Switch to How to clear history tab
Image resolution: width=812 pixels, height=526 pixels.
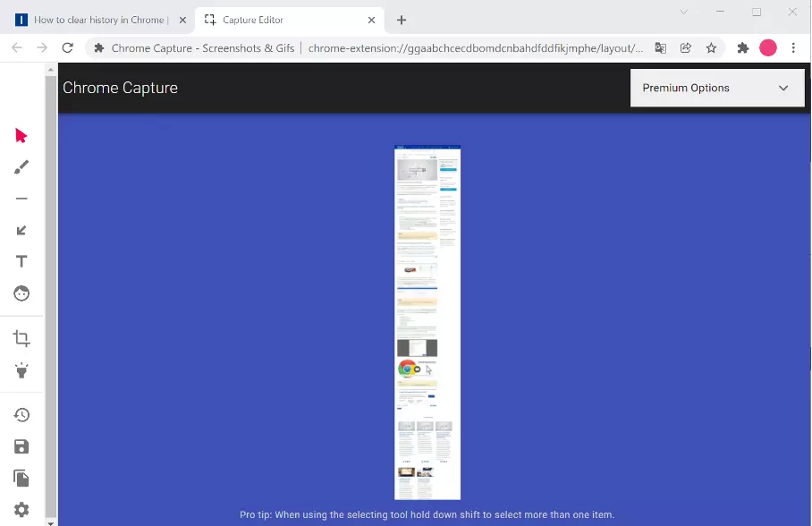(x=98, y=20)
